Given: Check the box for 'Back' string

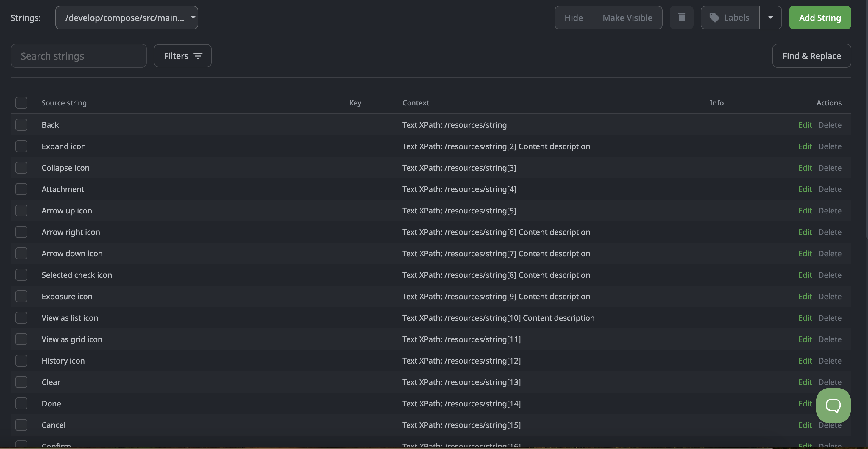Looking at the screenshot, I should 21,125.
